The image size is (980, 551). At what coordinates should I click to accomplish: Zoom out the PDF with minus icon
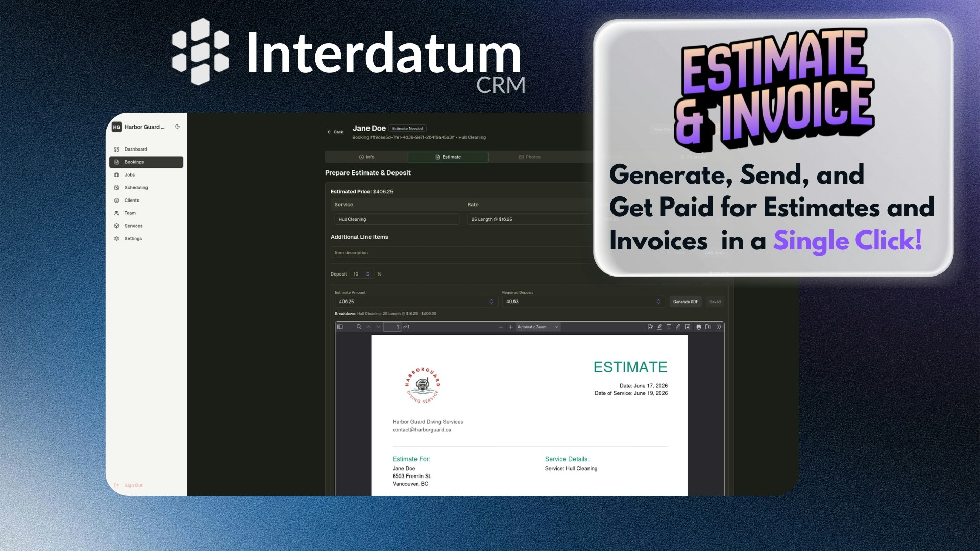pos(501,327)
